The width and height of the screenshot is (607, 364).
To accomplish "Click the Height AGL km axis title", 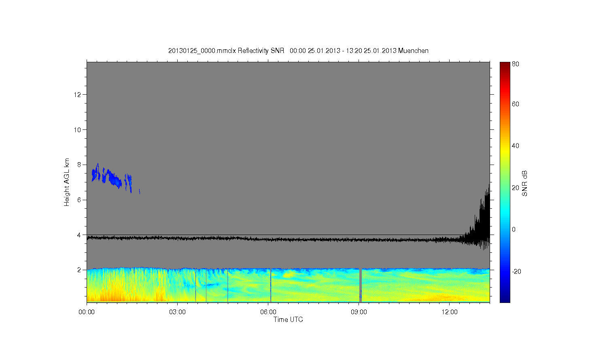I will [67, 182].
